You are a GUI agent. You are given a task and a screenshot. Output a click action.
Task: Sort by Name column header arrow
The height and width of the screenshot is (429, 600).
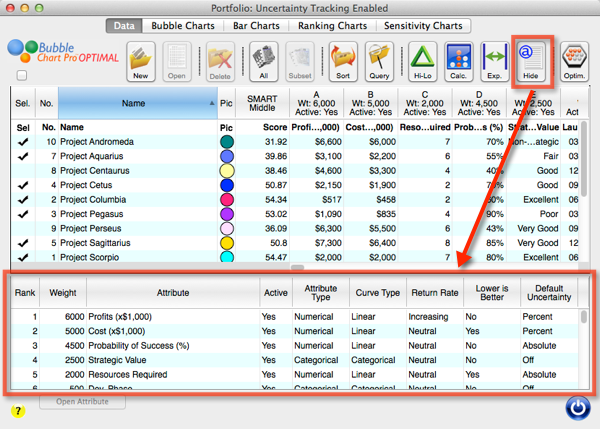[211, 102]
